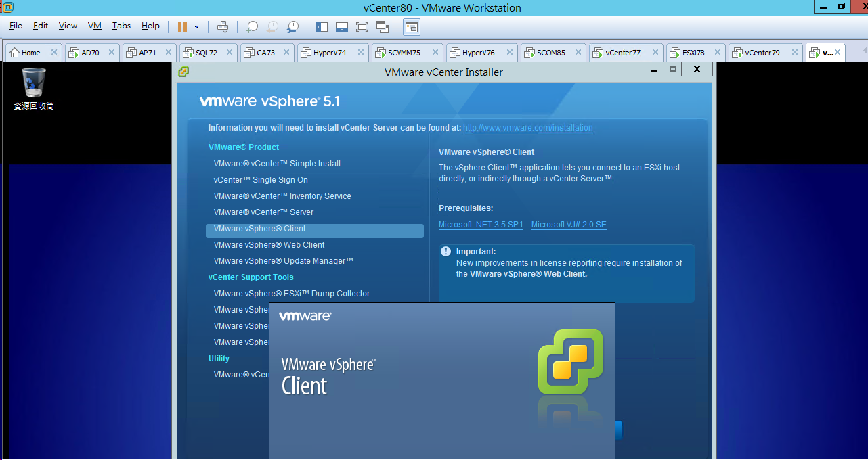Switch to the SCOM85 tab
The image size is (868, 460).
[x=550, y=53]
